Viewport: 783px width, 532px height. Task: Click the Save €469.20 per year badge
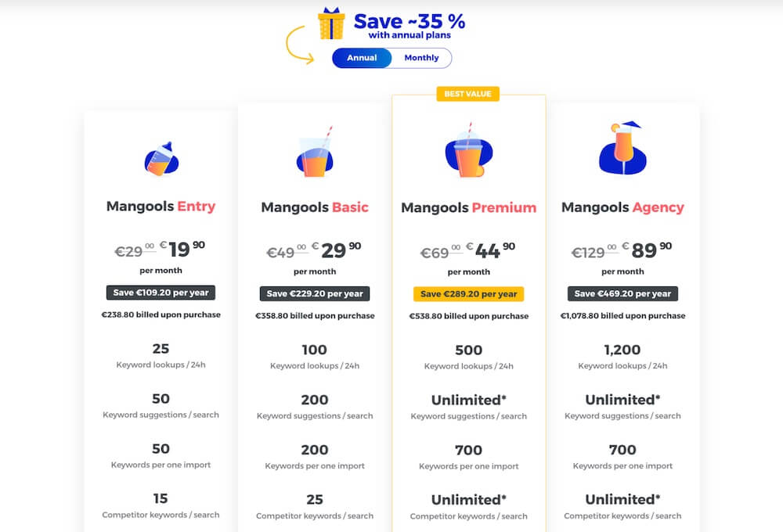622,293
